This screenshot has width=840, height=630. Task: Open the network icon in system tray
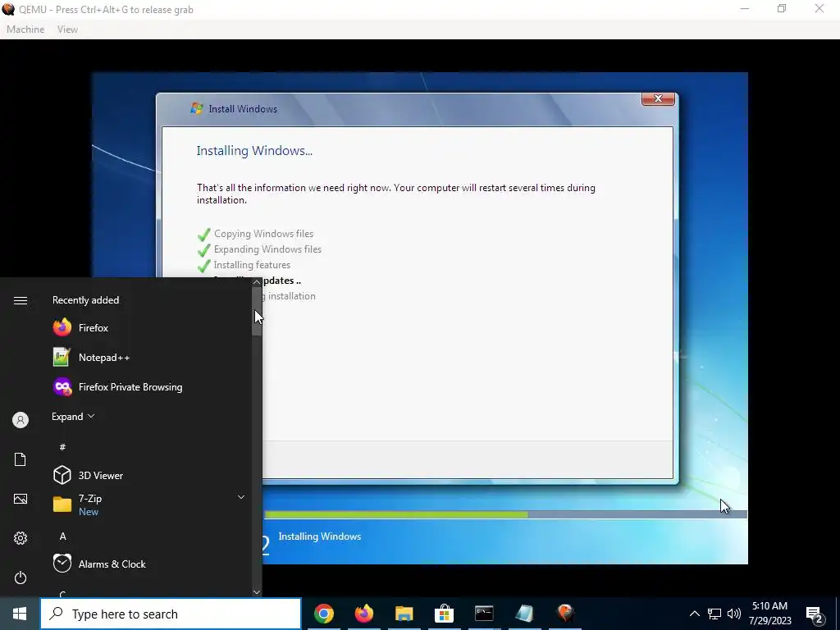[714, 614]
